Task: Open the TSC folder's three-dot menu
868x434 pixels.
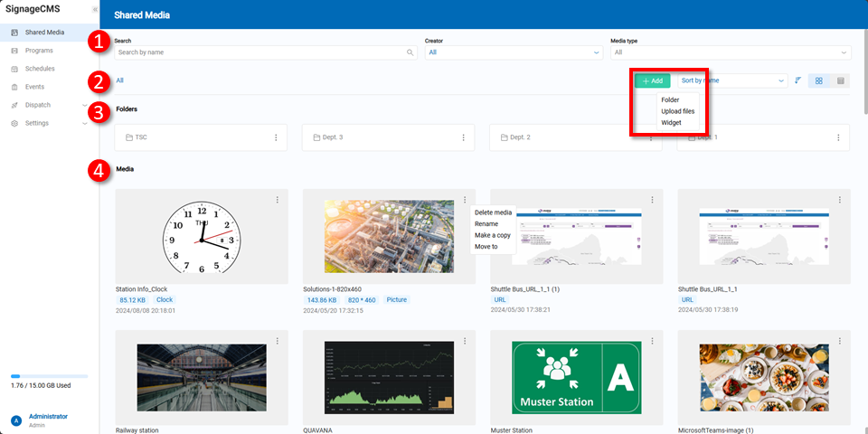Action: pos(276,137)
